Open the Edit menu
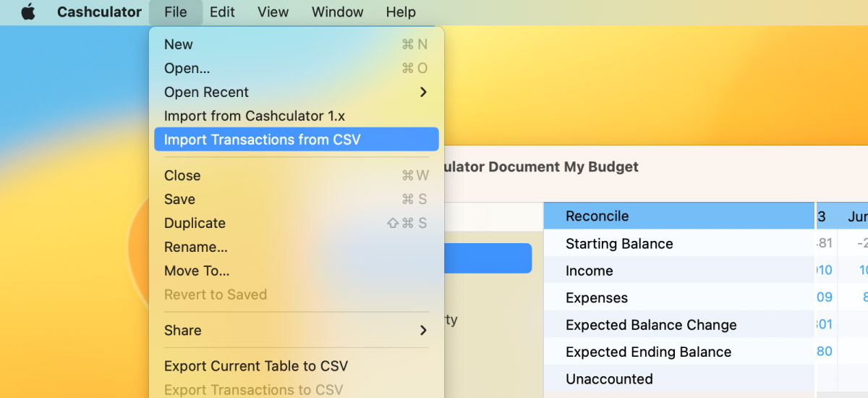The height and width of the screenshot is (398, 868). [x=222, y=12]
